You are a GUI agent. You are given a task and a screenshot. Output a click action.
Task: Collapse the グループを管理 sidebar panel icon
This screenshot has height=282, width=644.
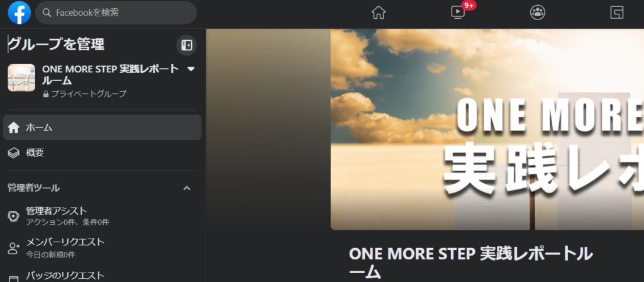click(x=186, y=45)
